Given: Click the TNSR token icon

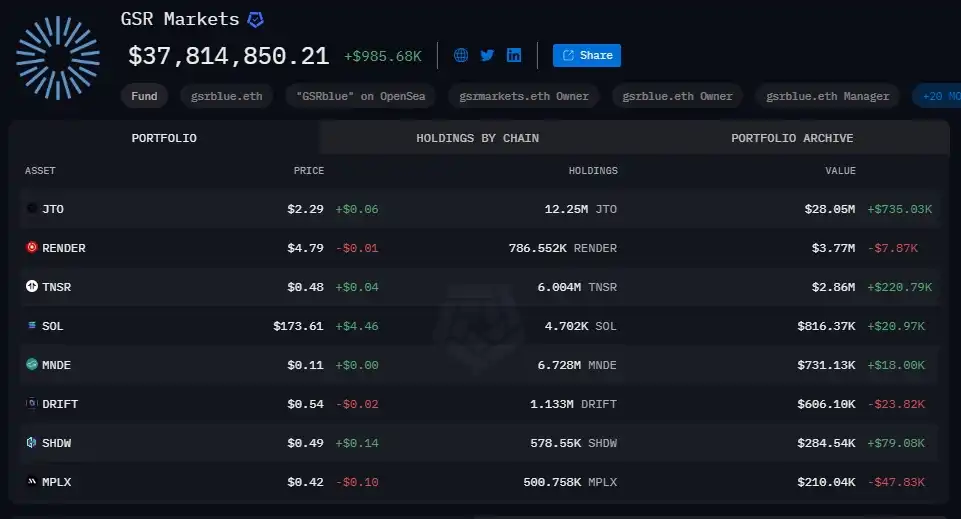Looking at the screenshot, I should (32, 286).
